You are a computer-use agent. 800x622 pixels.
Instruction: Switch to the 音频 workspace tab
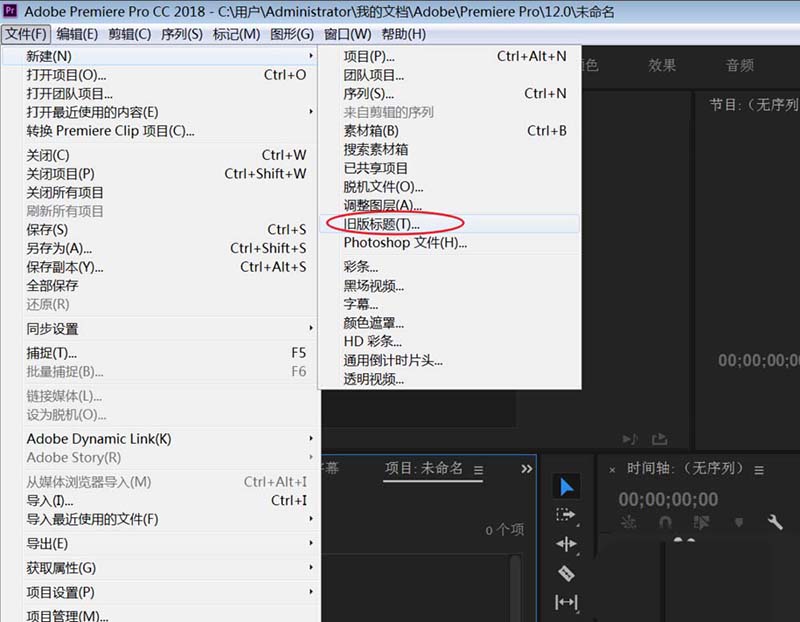point(739,65)
